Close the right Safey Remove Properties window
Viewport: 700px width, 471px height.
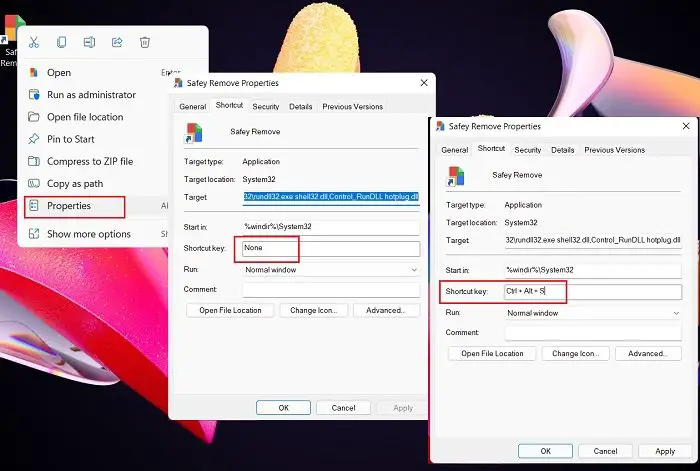point(686,126)
